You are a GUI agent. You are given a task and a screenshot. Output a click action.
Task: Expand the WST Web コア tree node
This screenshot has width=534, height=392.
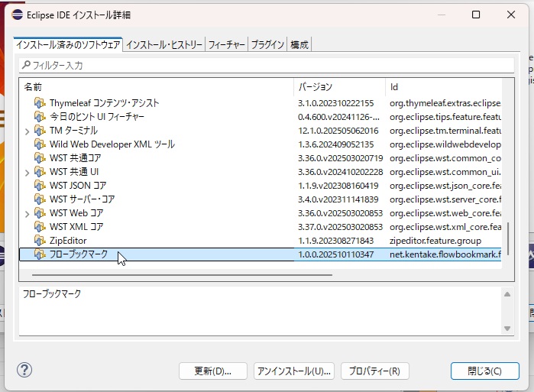(x=28, y=214)
